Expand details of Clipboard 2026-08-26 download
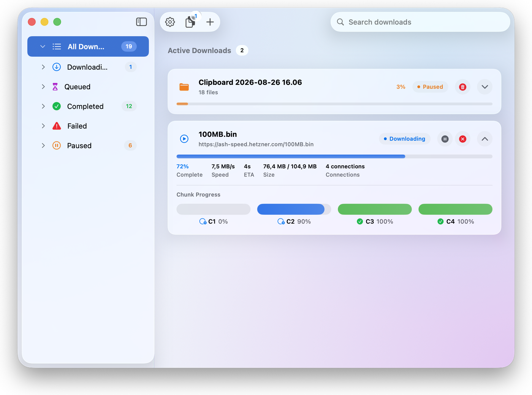 pos(485,87)
